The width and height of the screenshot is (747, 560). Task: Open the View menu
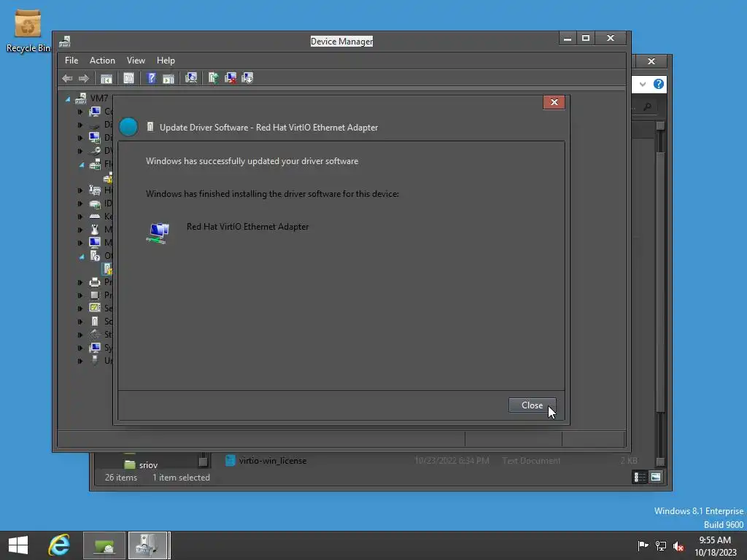pyautogui.click(x=136, y=61)
